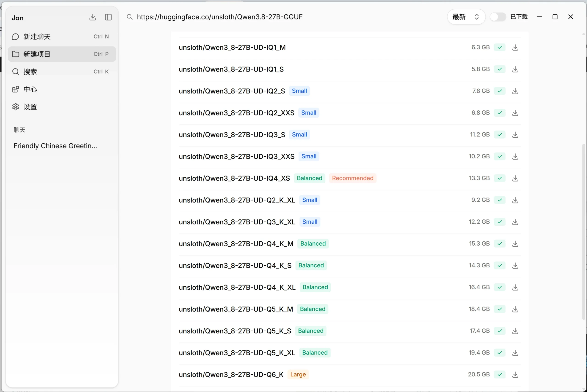
Task: Select text unsloth/Qwen3_8-27B-UD-Q5_K_S
Action: click(x=235, y=331)
